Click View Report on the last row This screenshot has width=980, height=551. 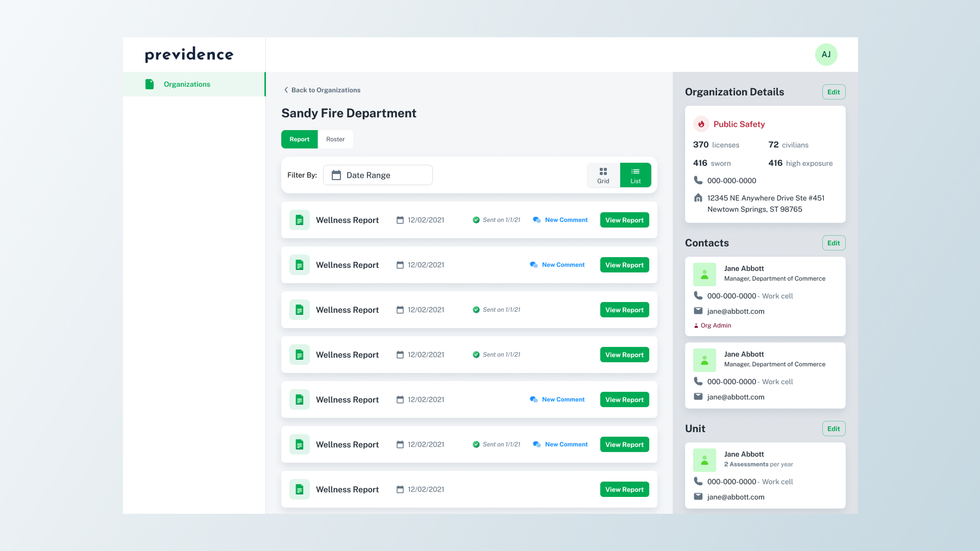624,489
